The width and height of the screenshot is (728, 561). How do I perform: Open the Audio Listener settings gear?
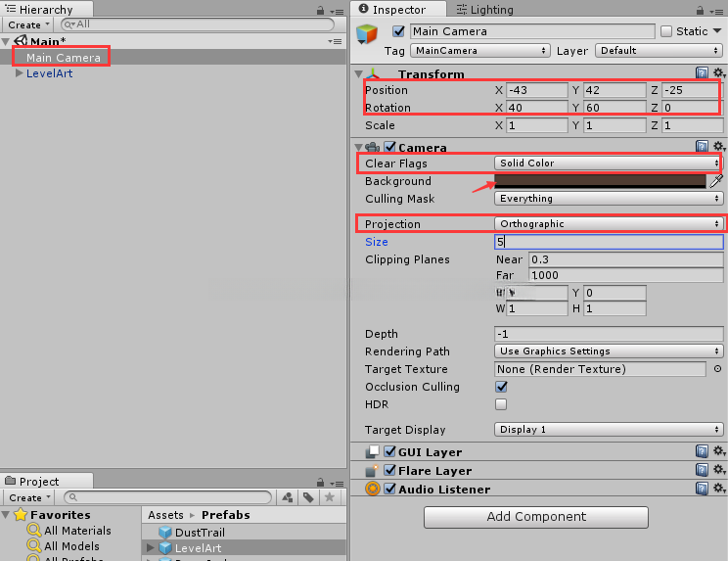click(x=719, y=488)
